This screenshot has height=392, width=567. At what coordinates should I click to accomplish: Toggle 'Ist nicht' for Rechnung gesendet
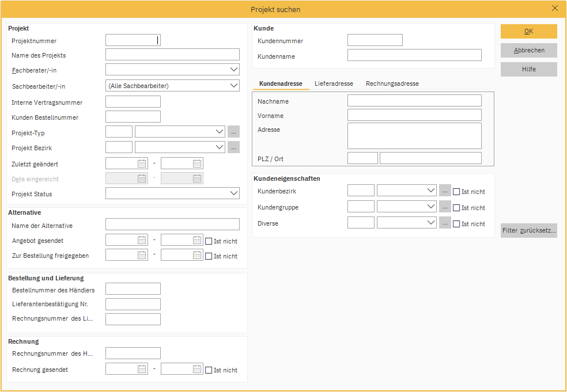click(x=209, y=370)
